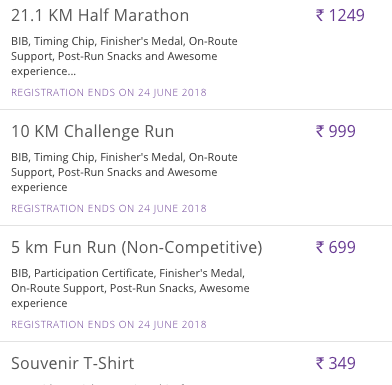Click the 5 km Fun Run description text
This screenshot has height=385, width=392.
(x=130, y=288)
